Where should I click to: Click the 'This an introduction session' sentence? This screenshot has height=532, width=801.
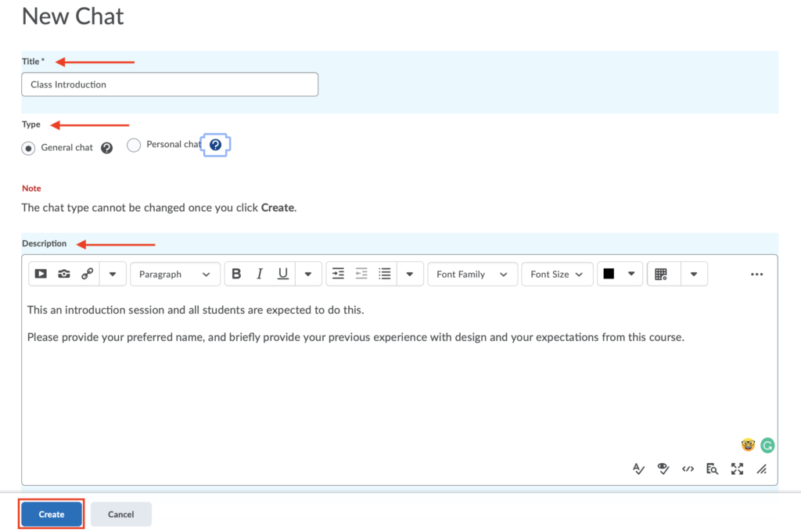point(196,311)
